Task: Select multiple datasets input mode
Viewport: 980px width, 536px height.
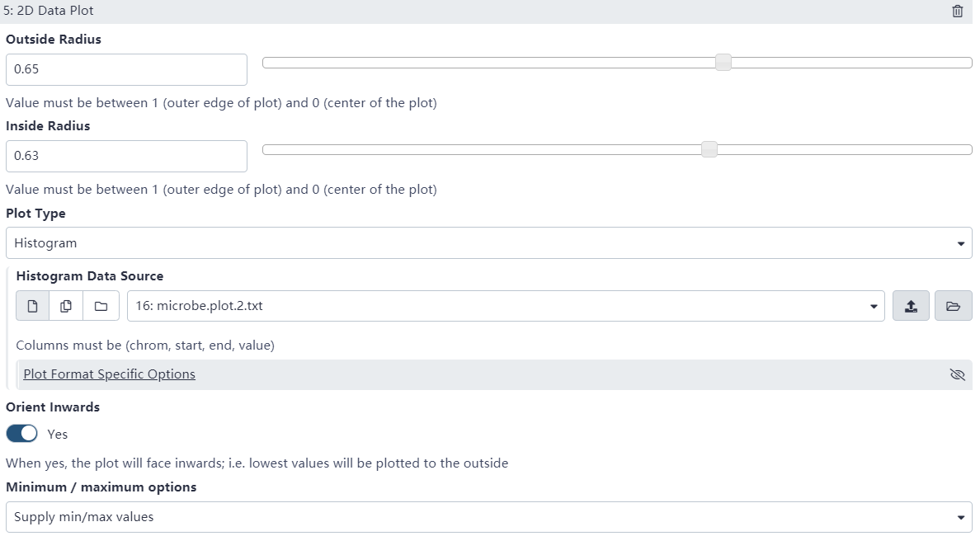Action: tap(66, 306)
